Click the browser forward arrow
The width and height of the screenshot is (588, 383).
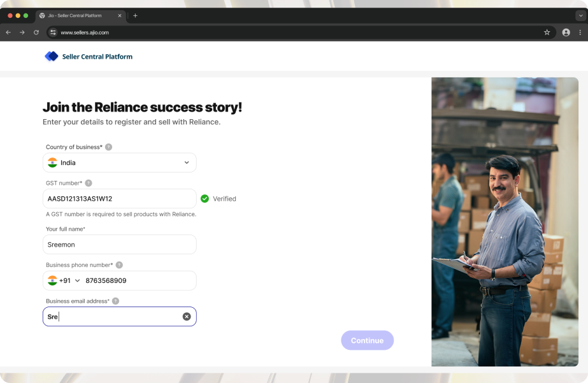click(x=22, y=33)
